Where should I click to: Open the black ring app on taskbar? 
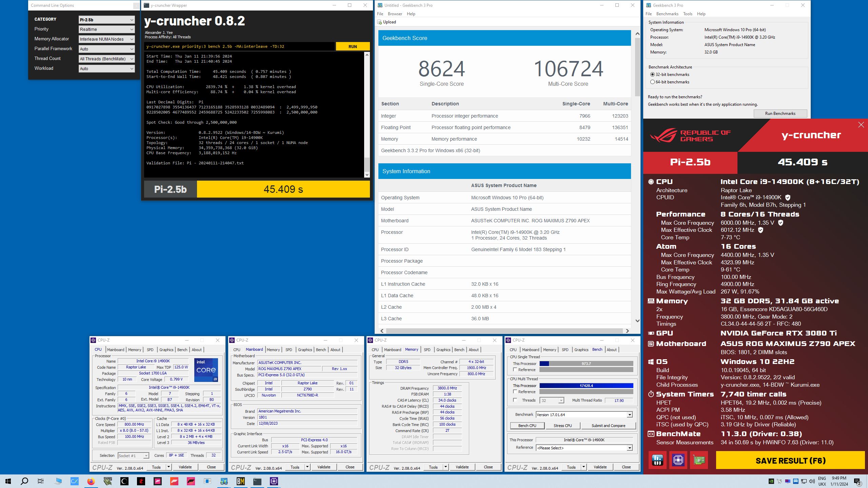pyautogui.click(x=124, y=481)
